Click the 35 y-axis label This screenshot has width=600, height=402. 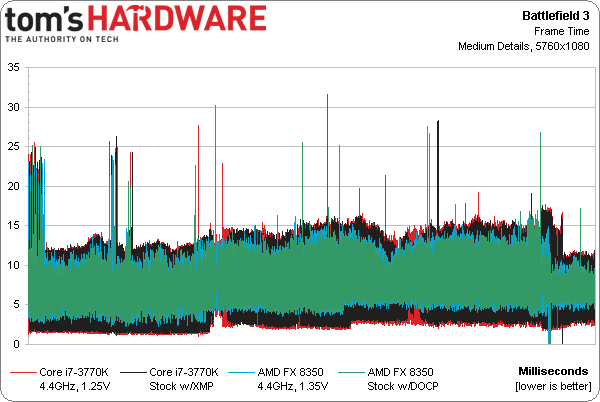pyautogui.click(x=13, y=68)
